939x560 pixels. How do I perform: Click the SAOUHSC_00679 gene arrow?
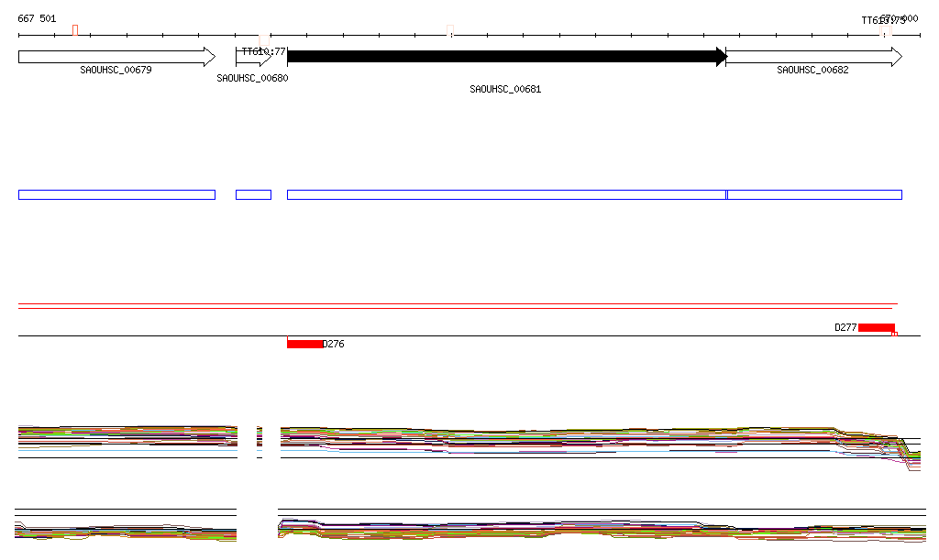coord(116,57)
